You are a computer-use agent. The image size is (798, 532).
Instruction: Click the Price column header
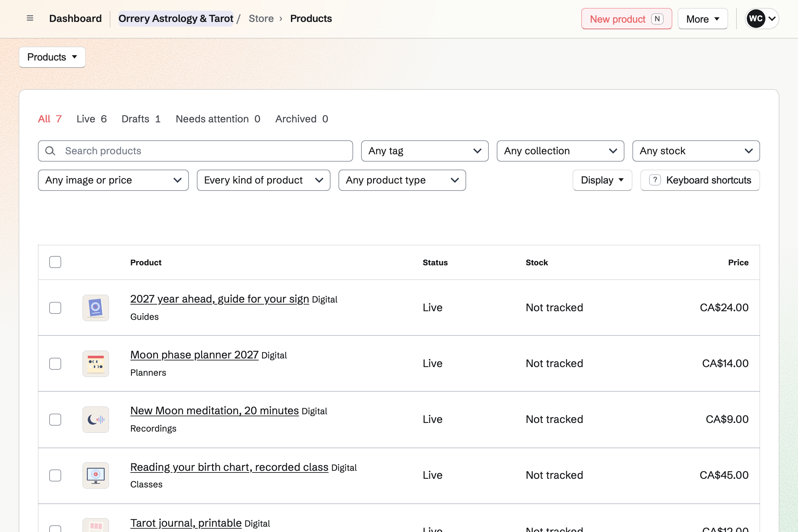click(738, 263)
